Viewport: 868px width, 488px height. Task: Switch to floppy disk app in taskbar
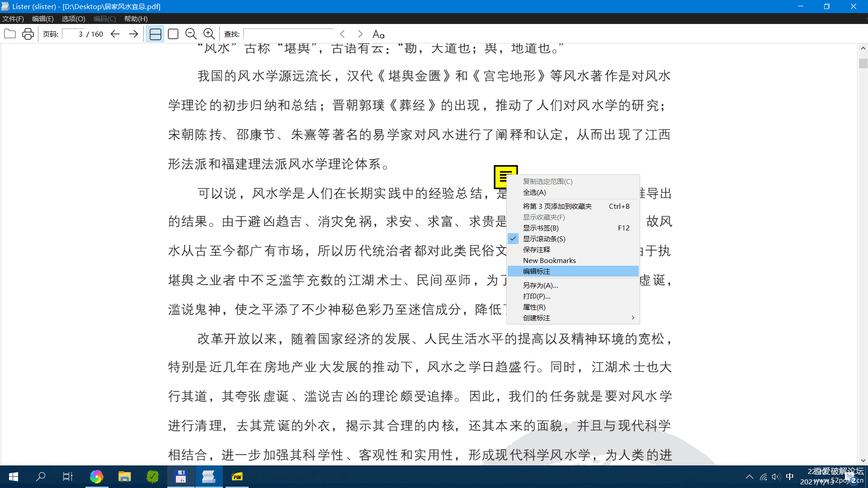pyautogui.click(x=181, y=476)
